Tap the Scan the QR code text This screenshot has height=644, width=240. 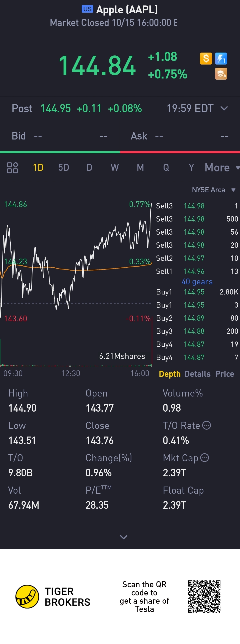[144, 597]
